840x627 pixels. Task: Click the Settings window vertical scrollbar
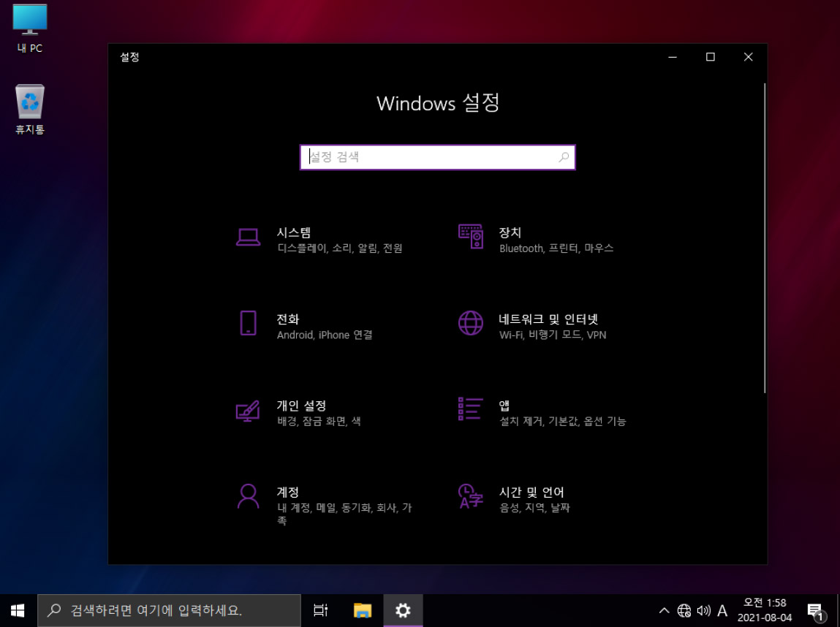[765, 238]
